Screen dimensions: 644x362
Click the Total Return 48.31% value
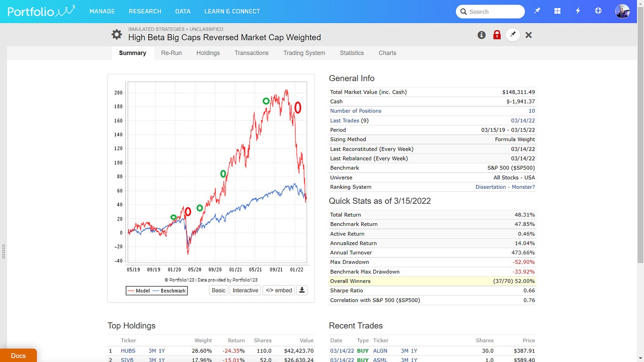[x=524, y=215]
